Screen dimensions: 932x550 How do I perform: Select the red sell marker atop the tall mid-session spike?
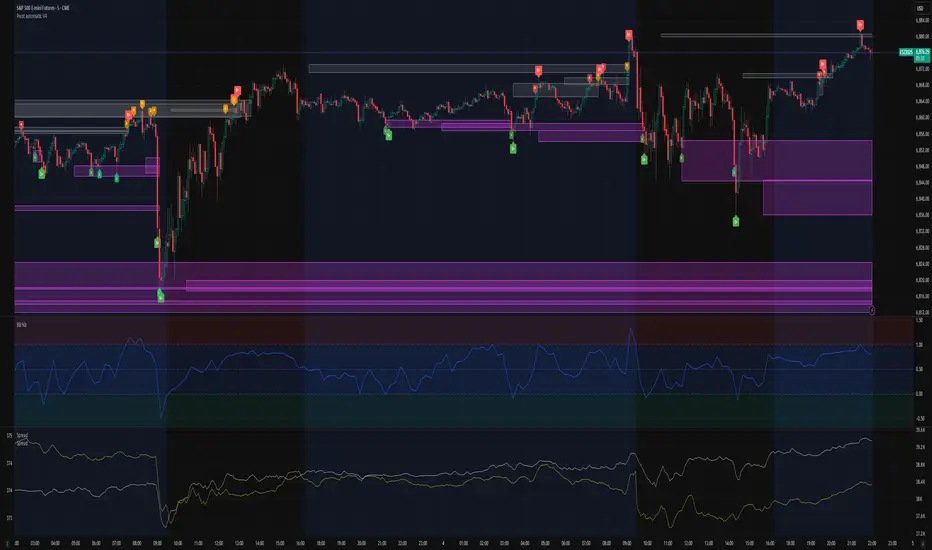(x=628, y=36)
